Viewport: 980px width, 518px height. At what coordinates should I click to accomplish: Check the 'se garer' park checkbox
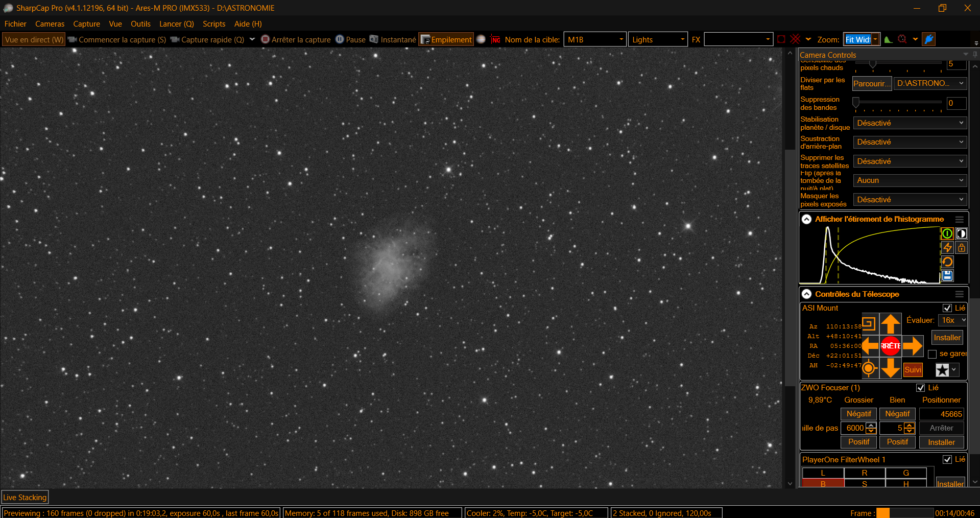[x=933, y=354]
